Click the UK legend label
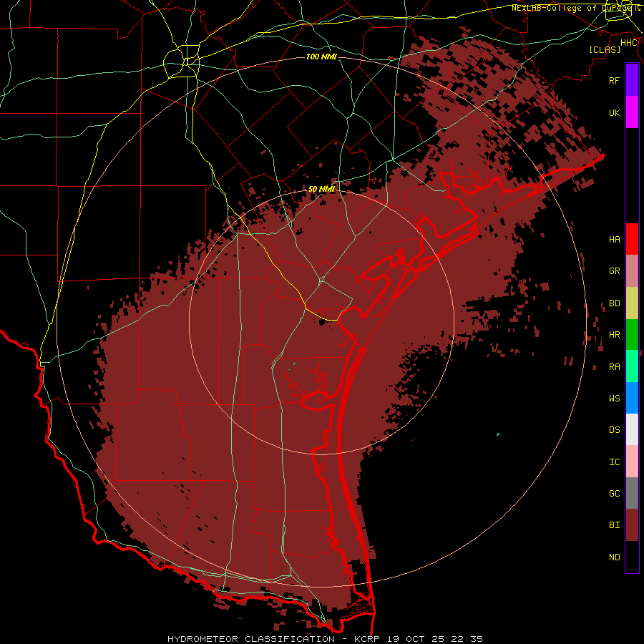644x644 pixels. [615, 112]
